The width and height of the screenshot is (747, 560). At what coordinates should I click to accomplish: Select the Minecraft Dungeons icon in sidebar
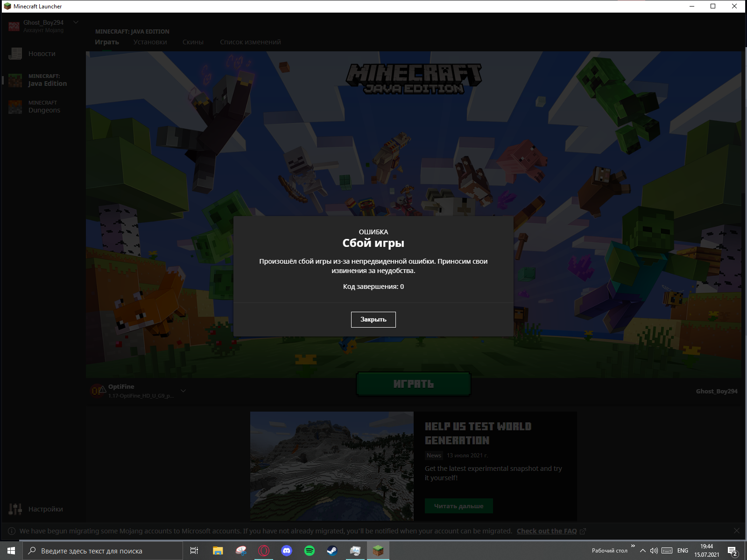click(x=15, y=107)
